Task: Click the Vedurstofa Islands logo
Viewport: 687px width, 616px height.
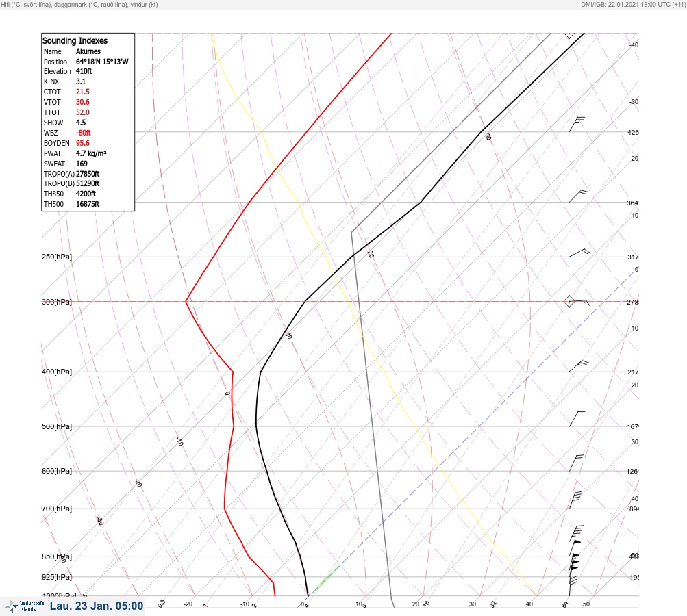Action: (25, 606)
